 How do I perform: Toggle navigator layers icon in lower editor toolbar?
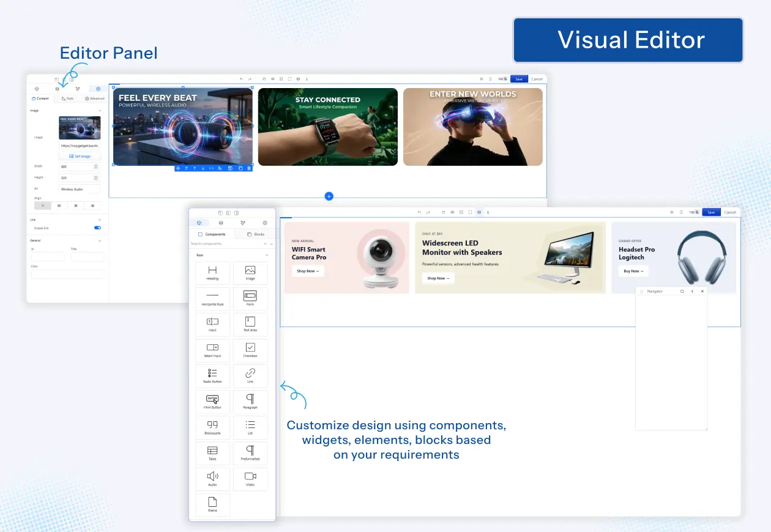[x=479, y=212]
